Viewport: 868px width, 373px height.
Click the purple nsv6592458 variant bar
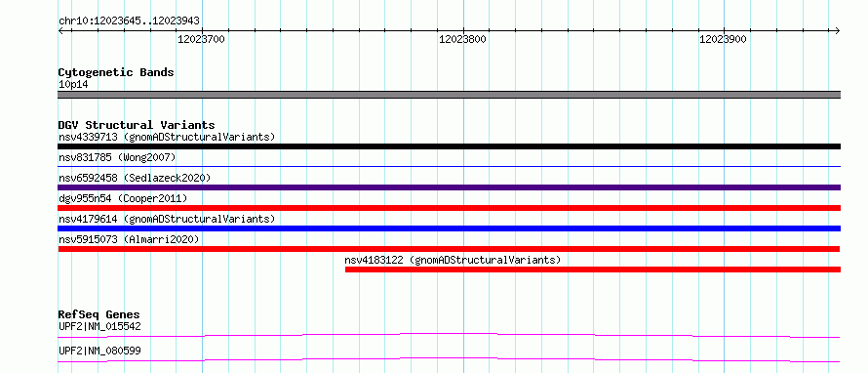pos(449,187)
